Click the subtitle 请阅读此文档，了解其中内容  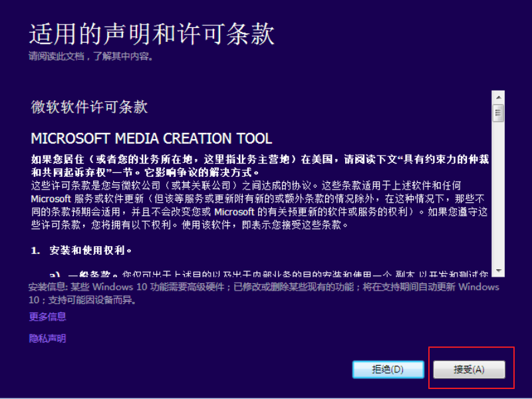pos(91,57)
